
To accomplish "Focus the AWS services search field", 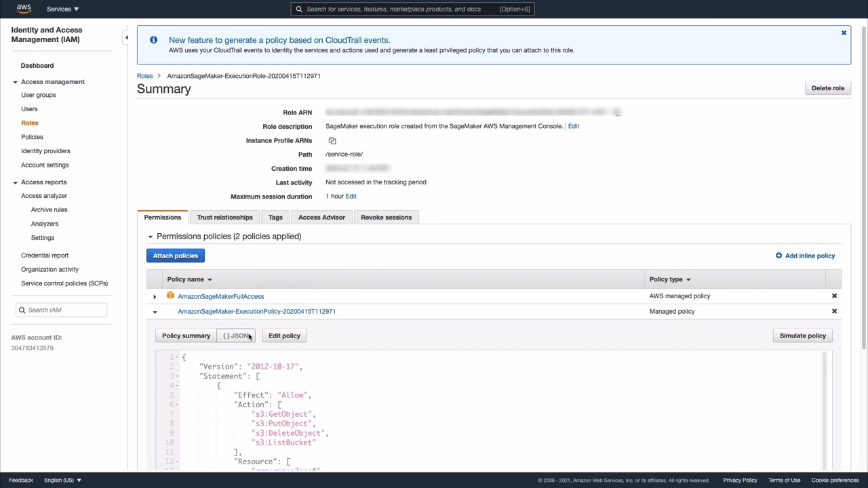I will coord(412,9).
